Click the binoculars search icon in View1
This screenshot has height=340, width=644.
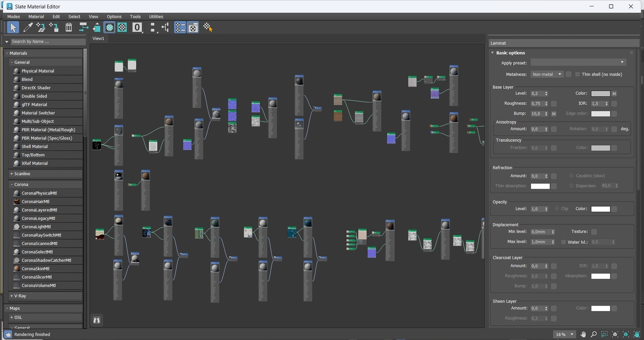[x=97, y=320]
